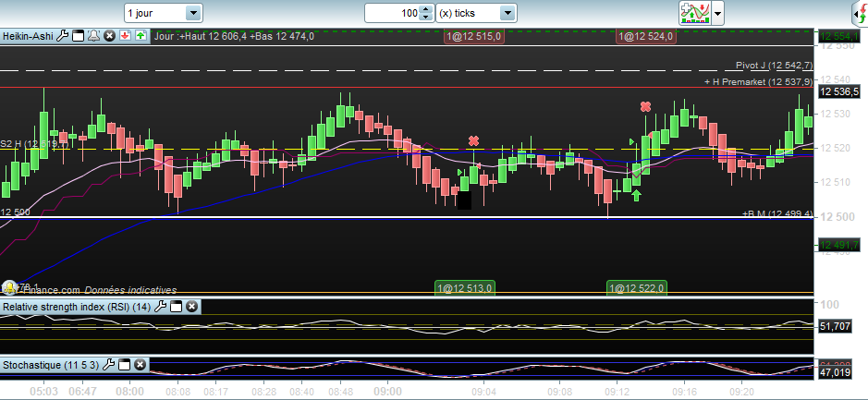The image size is (868, 400).
Task: Click the Heikin-Ashi panel title
Action: coord(29,36)
